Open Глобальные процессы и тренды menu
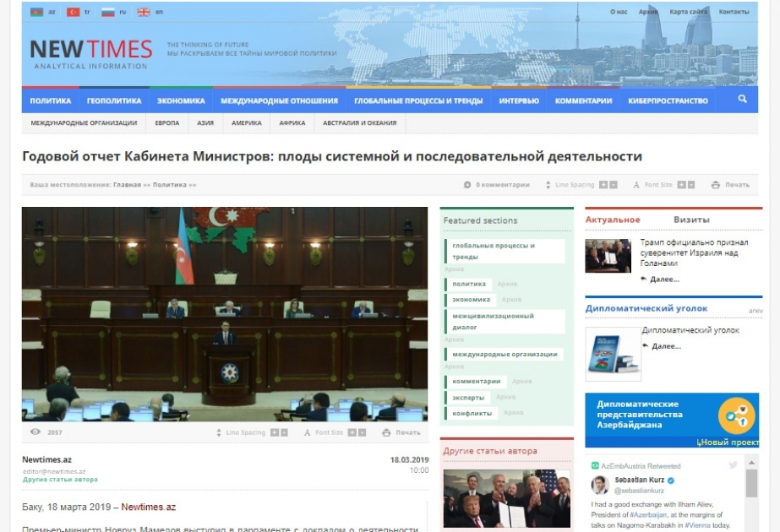The width and height of the screenshot is (780, 532). click(418, 100)
